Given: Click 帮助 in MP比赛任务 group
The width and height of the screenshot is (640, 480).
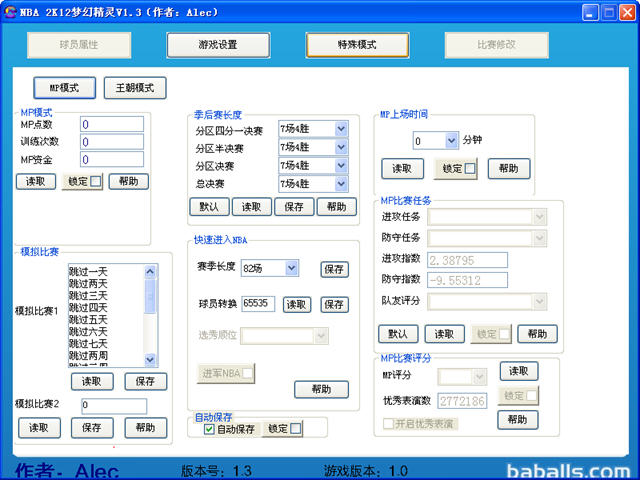Looking at the screenshot, I should (538, 334).
